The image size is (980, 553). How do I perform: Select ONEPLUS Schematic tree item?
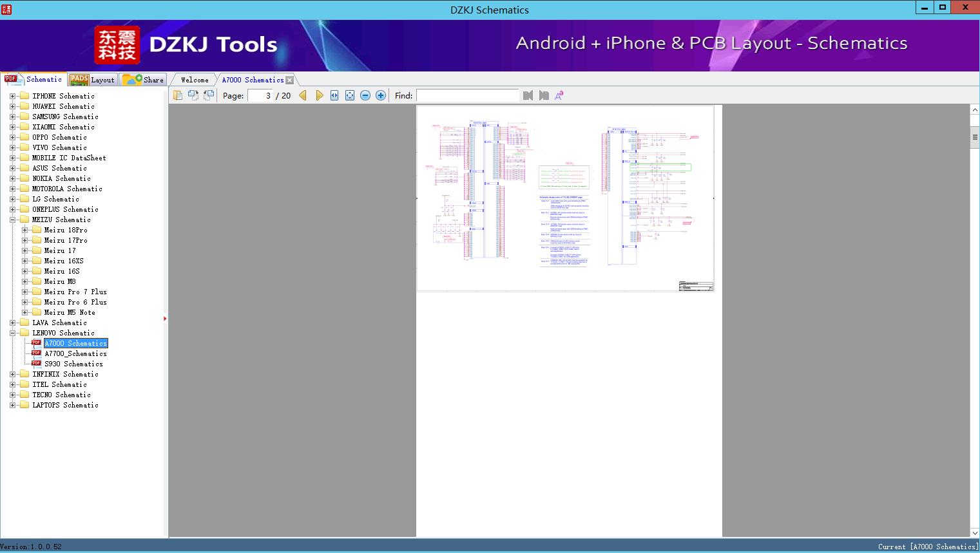tap(65, 209)
